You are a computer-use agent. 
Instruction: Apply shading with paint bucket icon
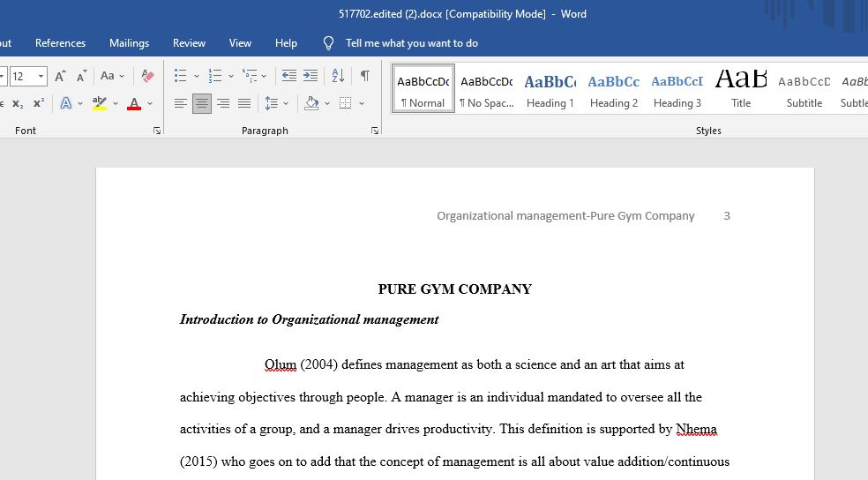tap(311, 103)
